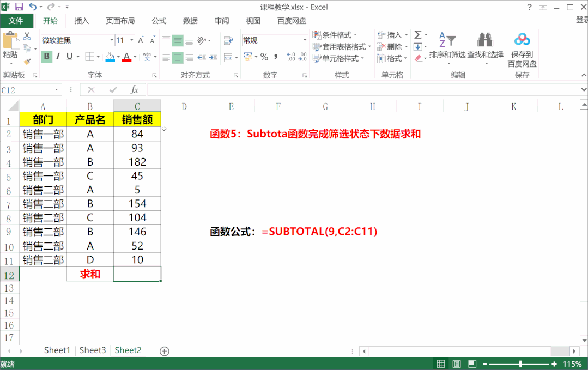The height and width of the screenshot is (370, 588).
Task: Click the Redo arrow icon
Action: click(51, 7)
